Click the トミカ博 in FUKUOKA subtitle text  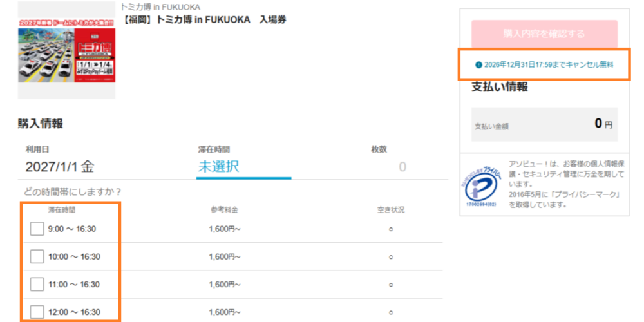[x=160, y=7]
